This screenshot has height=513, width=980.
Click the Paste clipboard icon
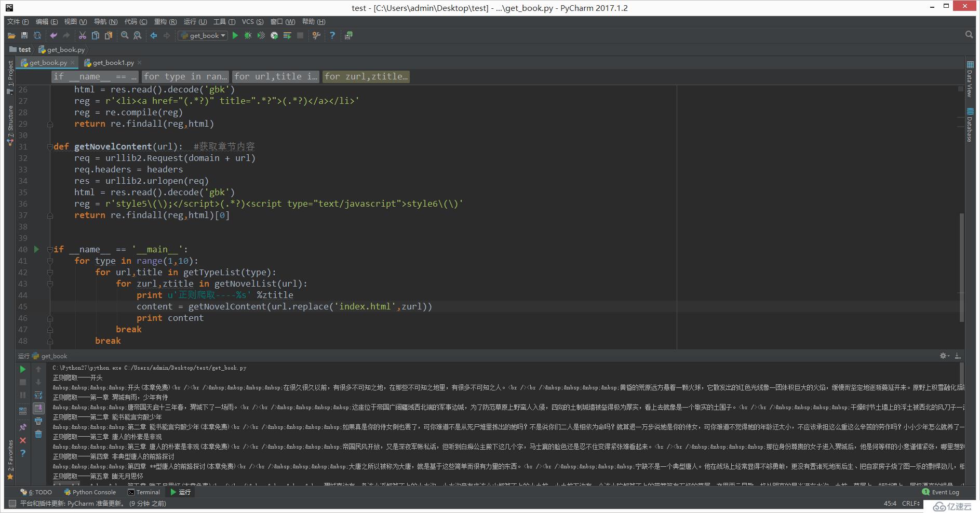click(108, 35)
